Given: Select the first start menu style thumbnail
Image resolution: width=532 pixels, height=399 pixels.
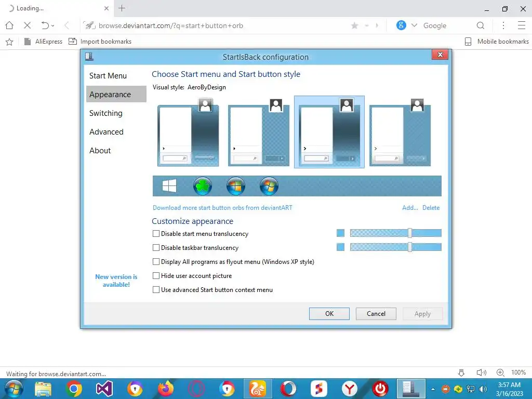Looking at the screenshot, I should [188, 132].
